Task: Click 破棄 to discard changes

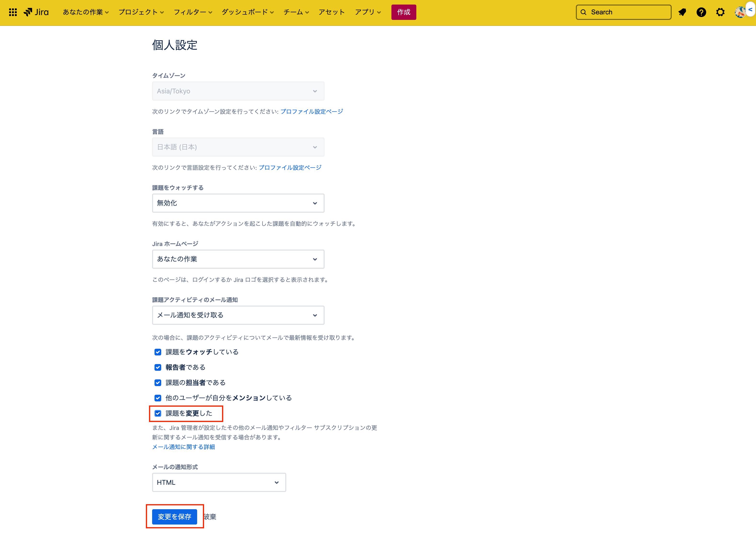Action: tap(210, 517)
